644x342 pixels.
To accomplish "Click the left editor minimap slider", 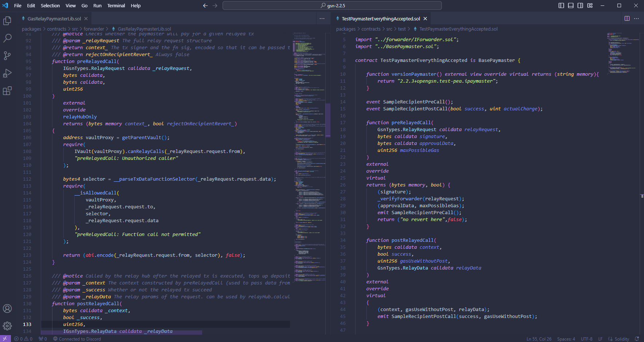I will click(x=327, y=120).
